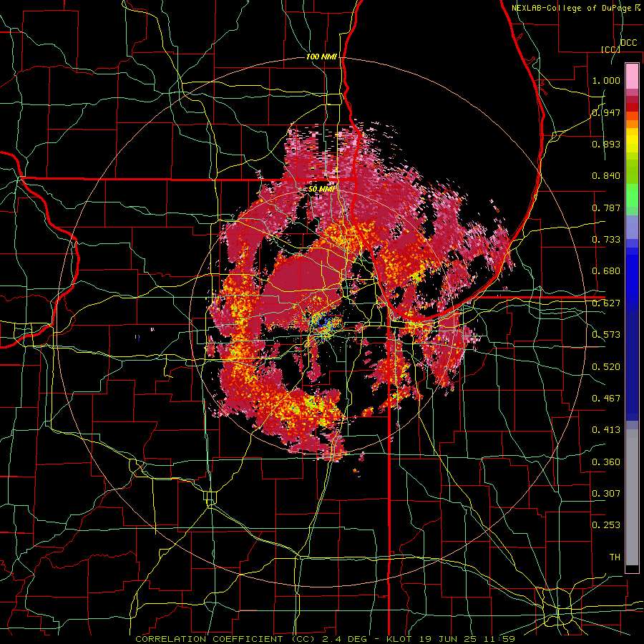
Task: Click the 0.467 legend value
Action: [x=606, y=399]
